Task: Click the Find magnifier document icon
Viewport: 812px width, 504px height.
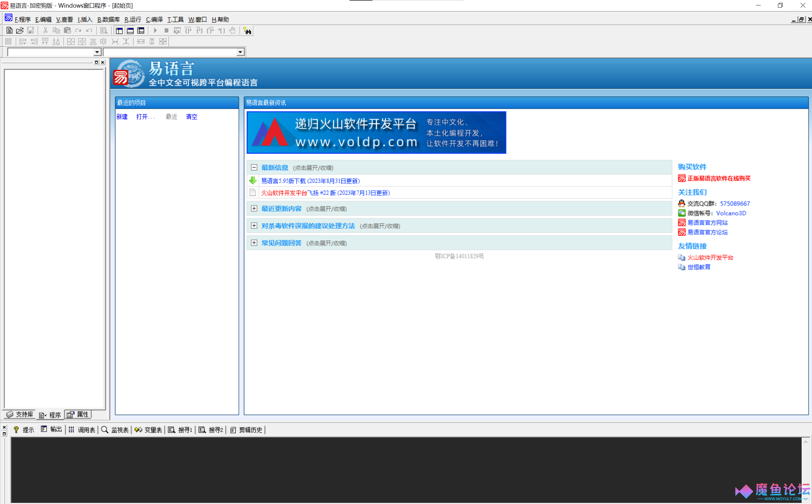Action: (x=104, y=31)
